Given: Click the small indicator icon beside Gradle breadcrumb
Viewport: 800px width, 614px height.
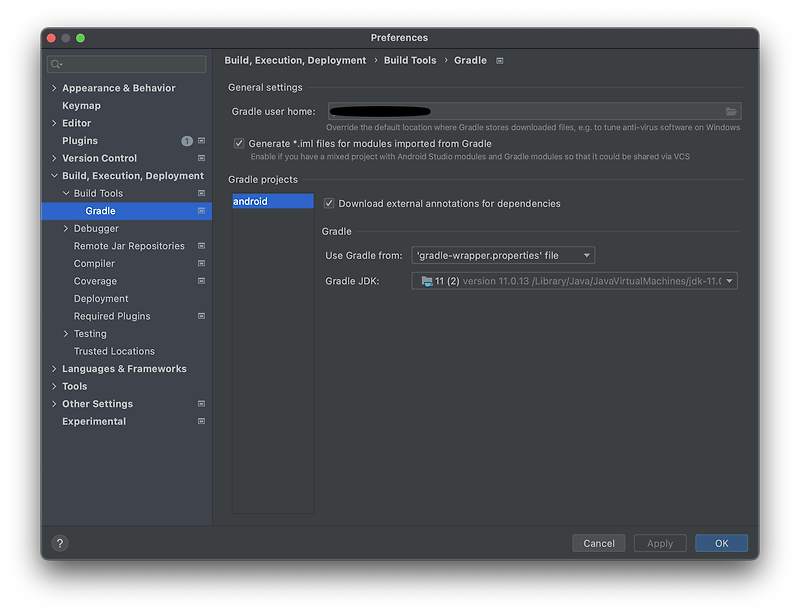Looking at the screenshot, I should coord(497,60).
